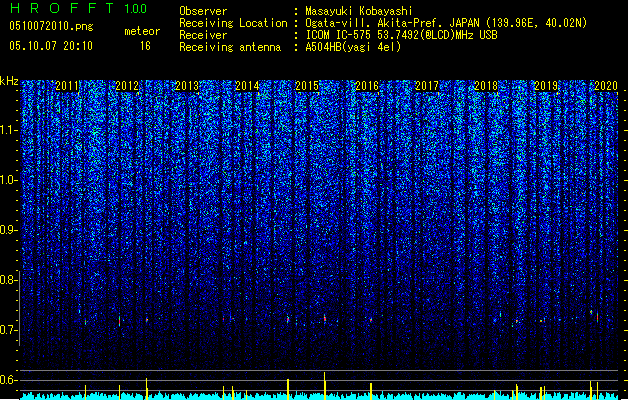Click the Observer field label

tap(203, 11)
